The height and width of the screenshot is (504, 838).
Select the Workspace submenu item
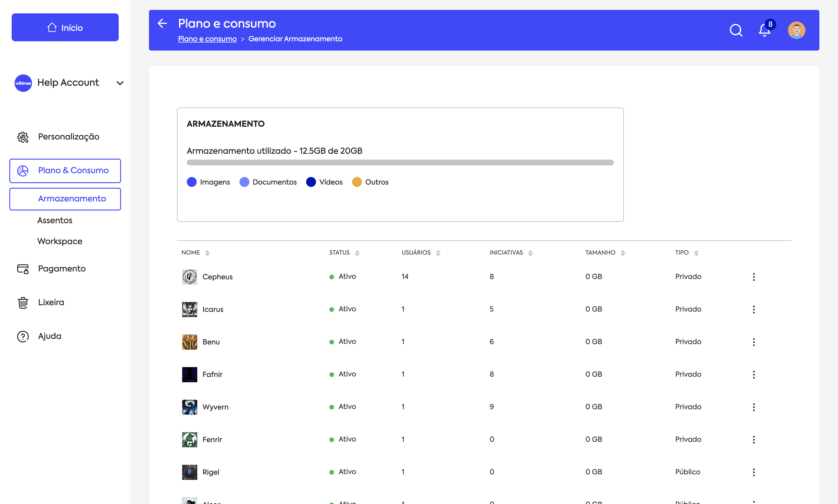pos(60,241)
